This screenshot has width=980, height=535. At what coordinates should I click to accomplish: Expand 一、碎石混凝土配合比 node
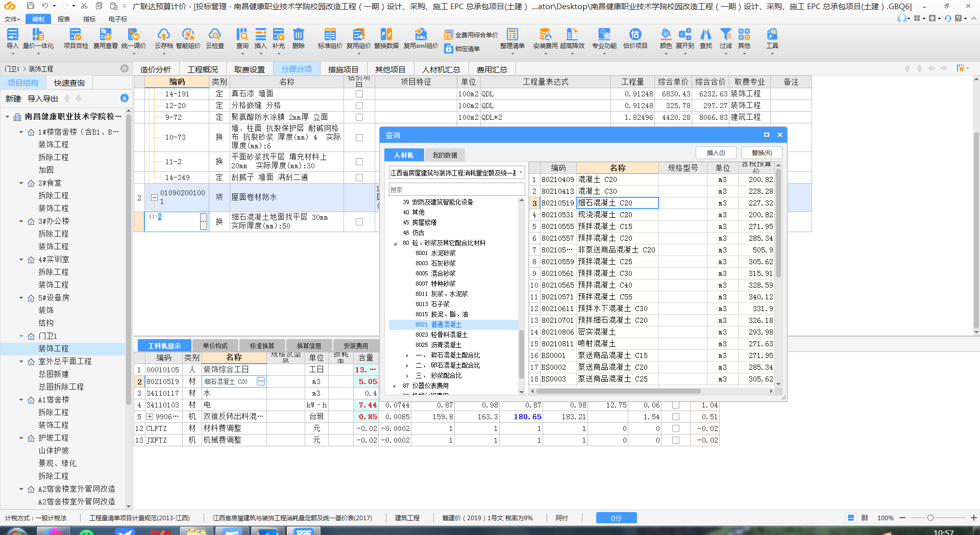click(407, 355)
